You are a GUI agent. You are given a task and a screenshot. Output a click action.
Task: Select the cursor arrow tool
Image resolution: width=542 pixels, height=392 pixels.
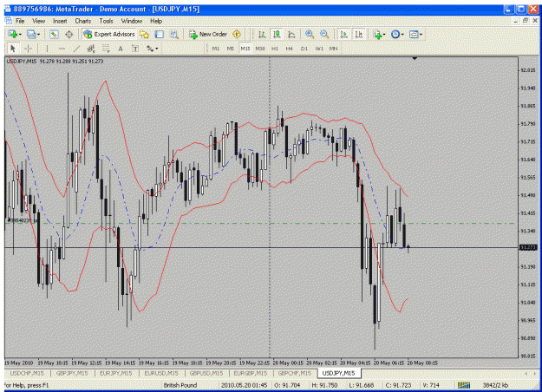pos(13,49)
